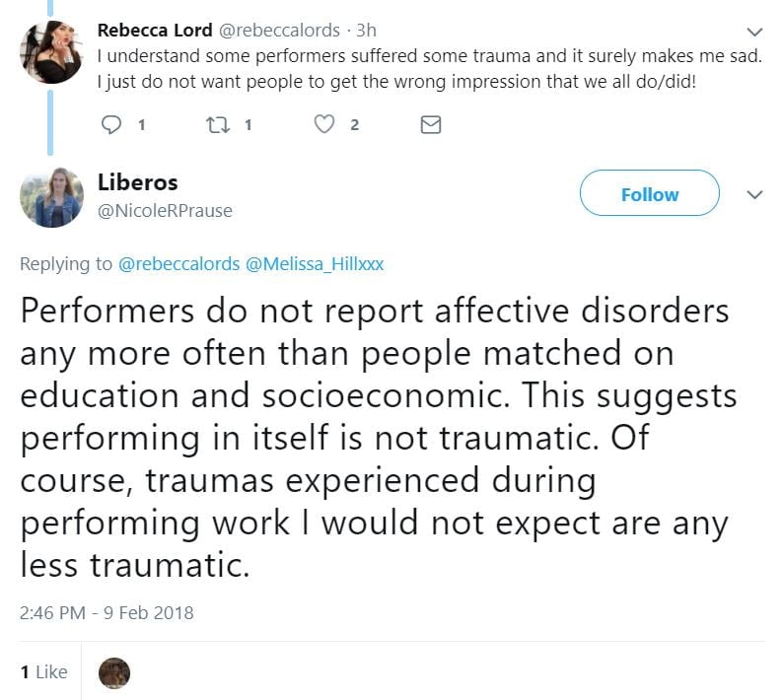Image resolution: width=783 pixels, height=700 pixels.
Task: Expand chevron menu on Rebecca Lord's tweet
Action: 755,31
